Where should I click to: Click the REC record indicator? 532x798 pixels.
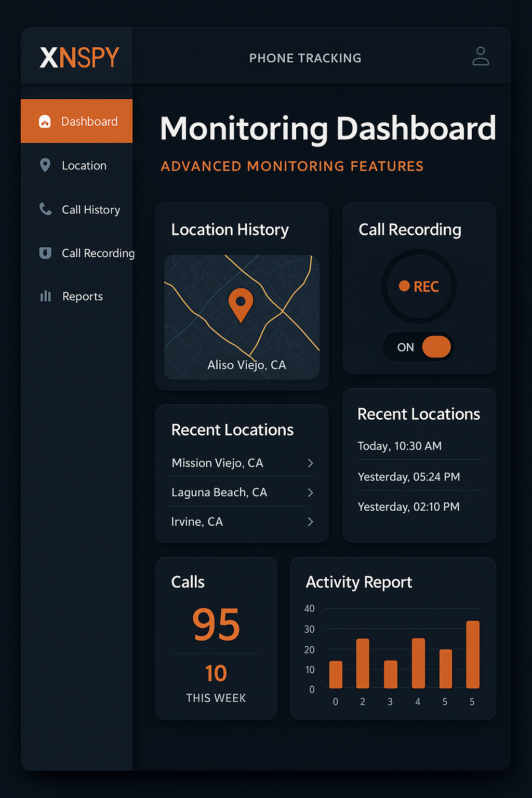pyautogui.click(x=419, y=286)
